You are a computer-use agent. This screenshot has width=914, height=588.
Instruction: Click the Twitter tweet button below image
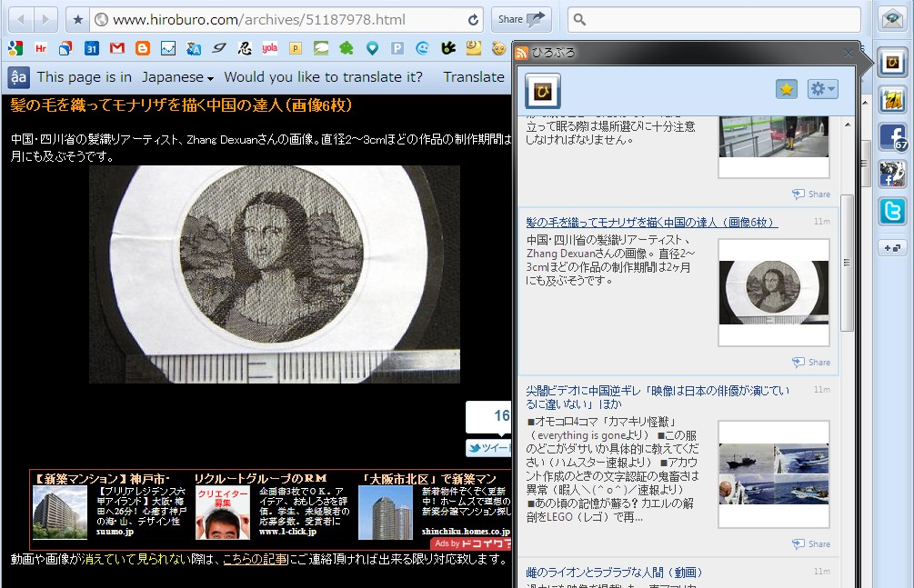point(488,447)
